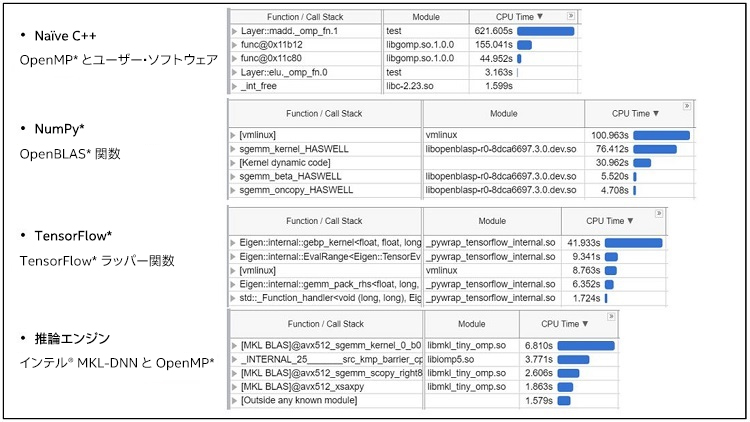Click Function / Call Stack header in TensorFlow table
Viewport: 750px width, 422px height.
tap(324, 221)
